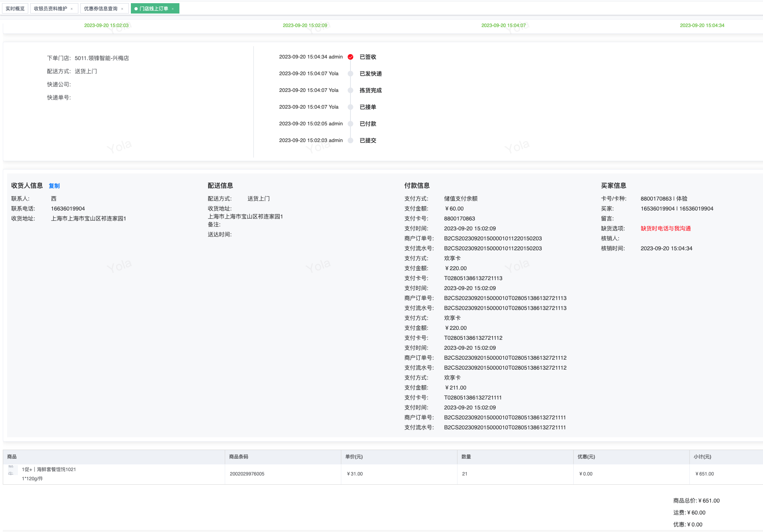Screen dimensions: 763x532
Task: Click the timeline dot next to 已发快递
Action: [350, 74]
